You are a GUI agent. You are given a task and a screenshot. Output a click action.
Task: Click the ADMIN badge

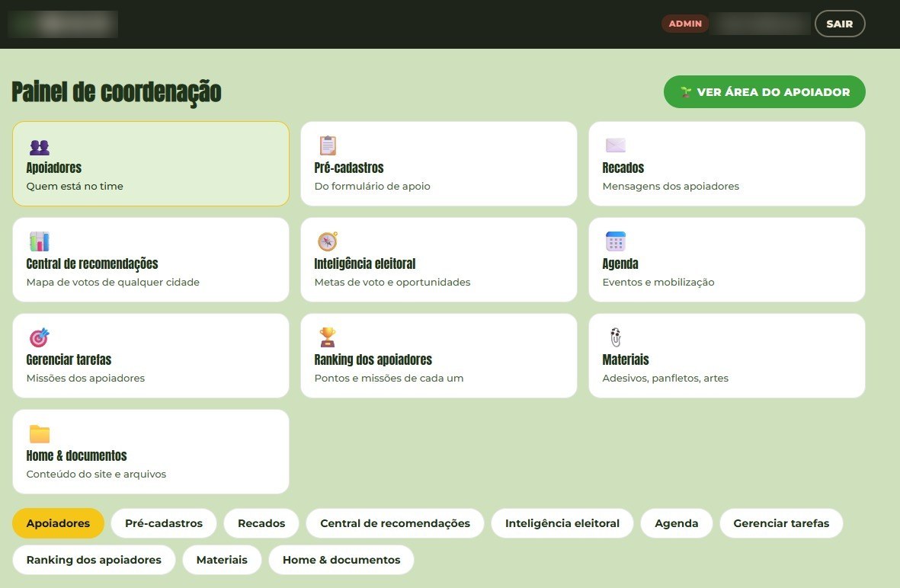tap(685, 24)
